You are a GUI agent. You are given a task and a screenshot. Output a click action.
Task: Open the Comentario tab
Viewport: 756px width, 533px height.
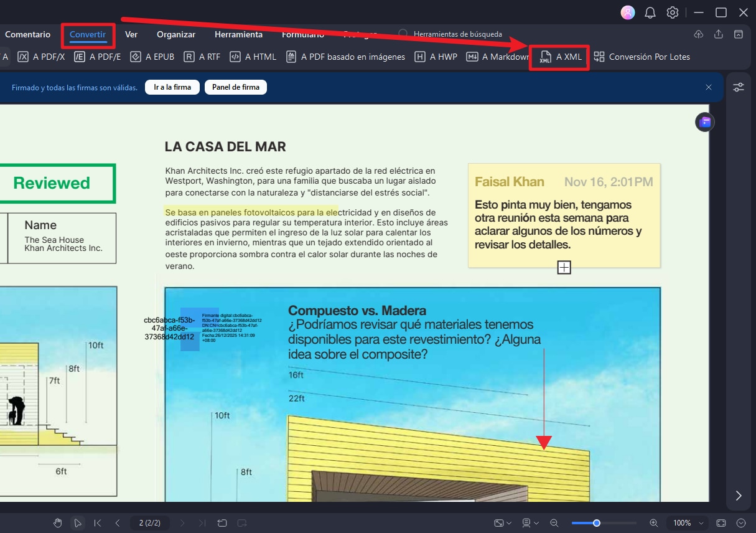click(27, 34)
